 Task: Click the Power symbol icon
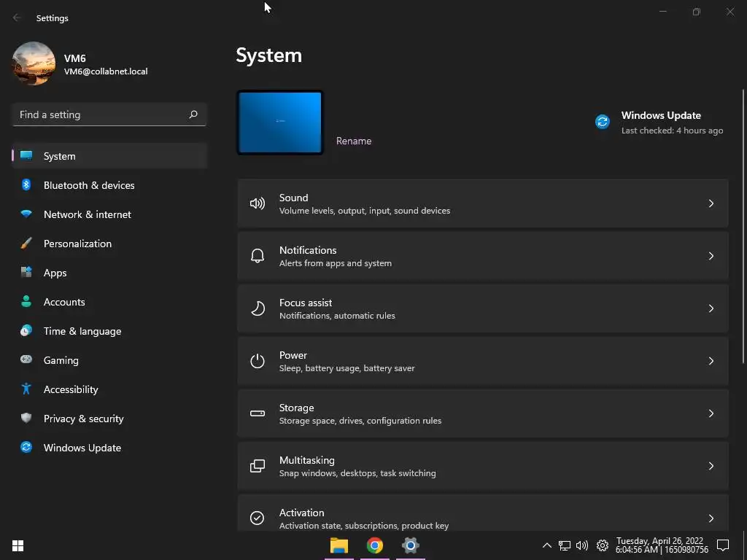pyautogui.click(x=258, y=361)
